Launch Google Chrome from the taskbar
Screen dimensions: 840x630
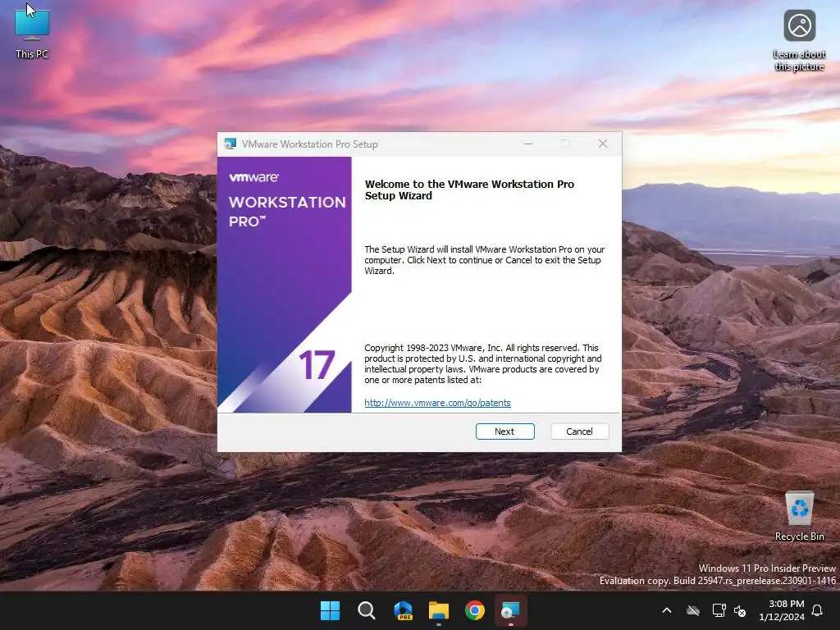(475, 610)
